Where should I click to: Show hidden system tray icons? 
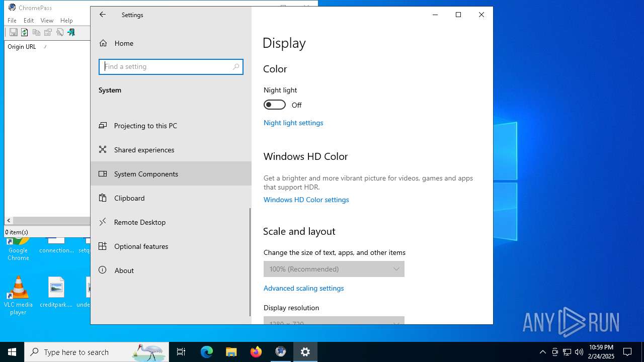(x=542, y=352)
